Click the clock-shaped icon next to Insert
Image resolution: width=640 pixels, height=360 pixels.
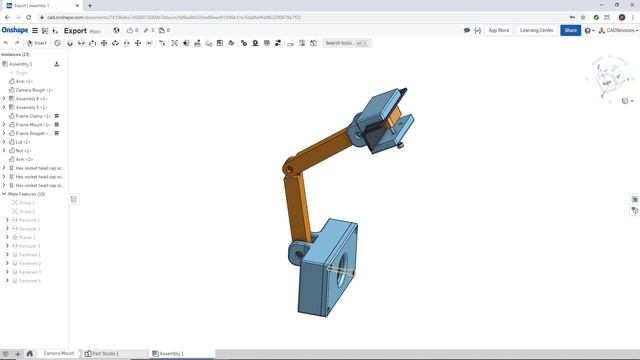(x=57, y=43)
